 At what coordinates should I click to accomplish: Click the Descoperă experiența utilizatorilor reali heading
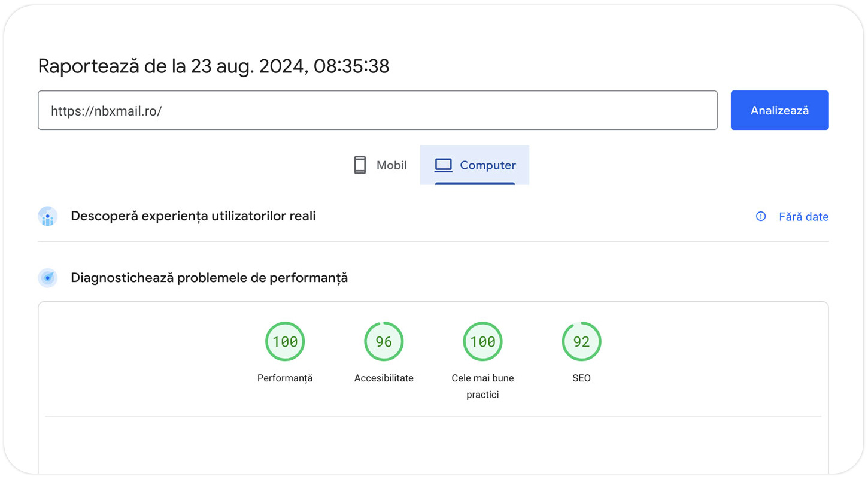193,216
